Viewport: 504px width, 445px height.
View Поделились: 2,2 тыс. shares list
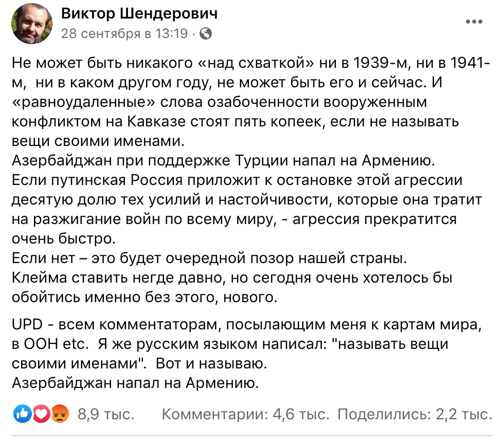pyautogui.click(x=415, y=414)
